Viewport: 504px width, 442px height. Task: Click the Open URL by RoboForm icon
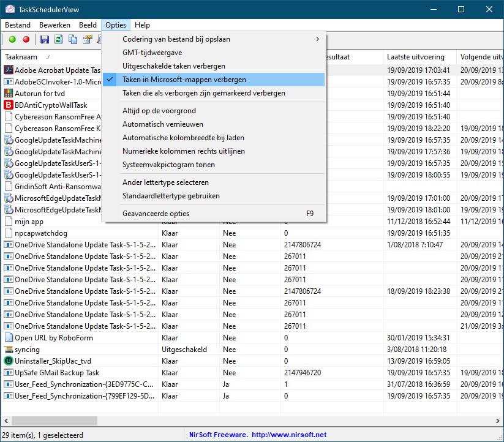point(9,337)
